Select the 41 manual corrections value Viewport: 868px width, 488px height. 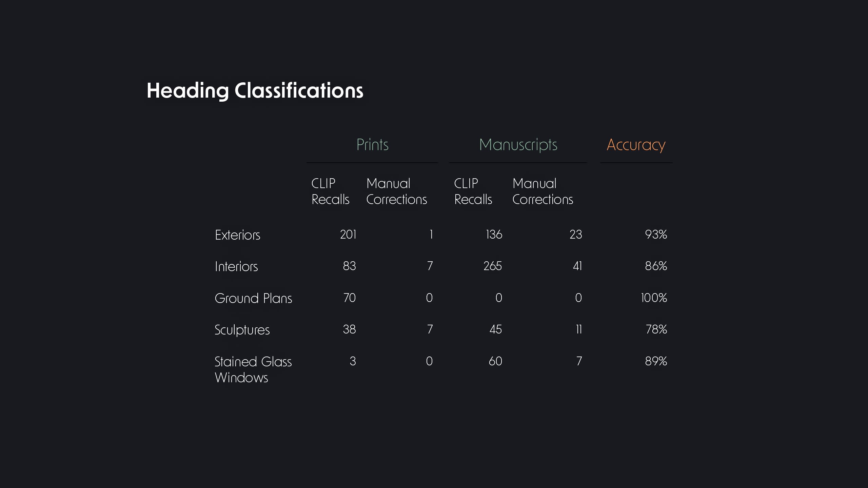tap(577, 266)
